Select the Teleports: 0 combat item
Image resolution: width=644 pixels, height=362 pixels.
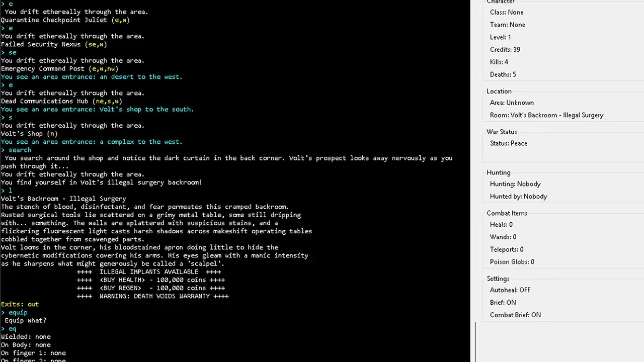point(507,249)
